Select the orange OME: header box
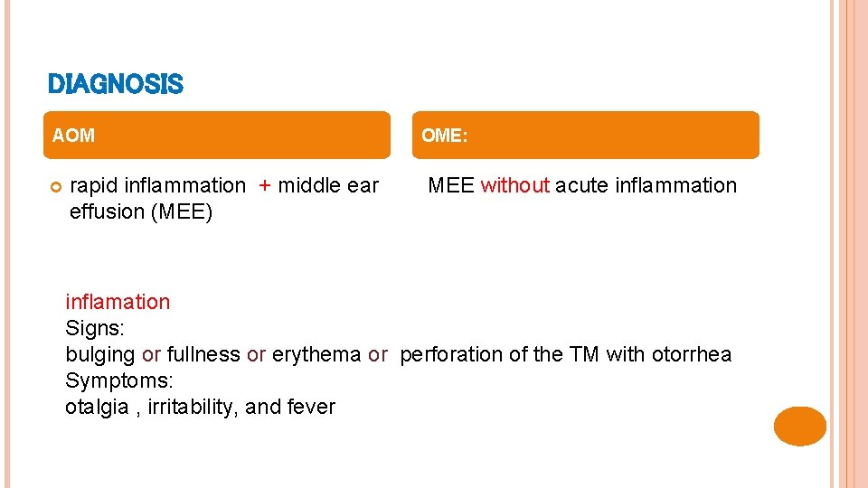 click(587, 136)
